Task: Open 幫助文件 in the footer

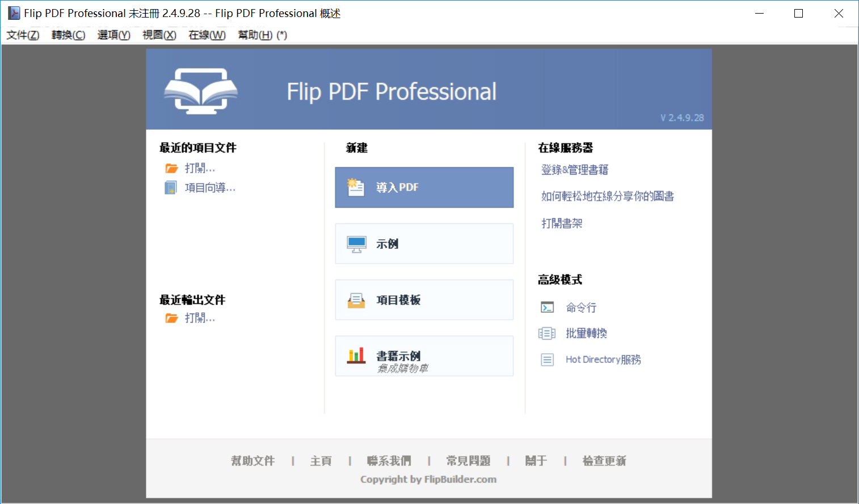Action: point(252,461)
